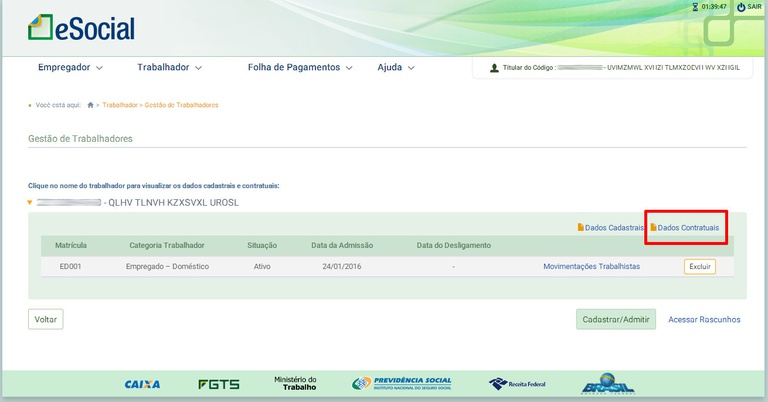Click the Previdência Social logo

(402, 383)
